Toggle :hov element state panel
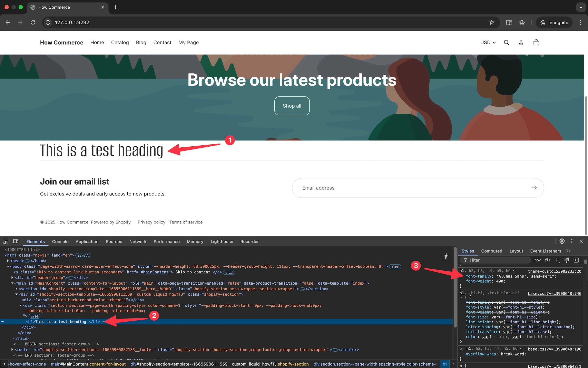This screenshot has height=368, width=588. coord(537,260)
